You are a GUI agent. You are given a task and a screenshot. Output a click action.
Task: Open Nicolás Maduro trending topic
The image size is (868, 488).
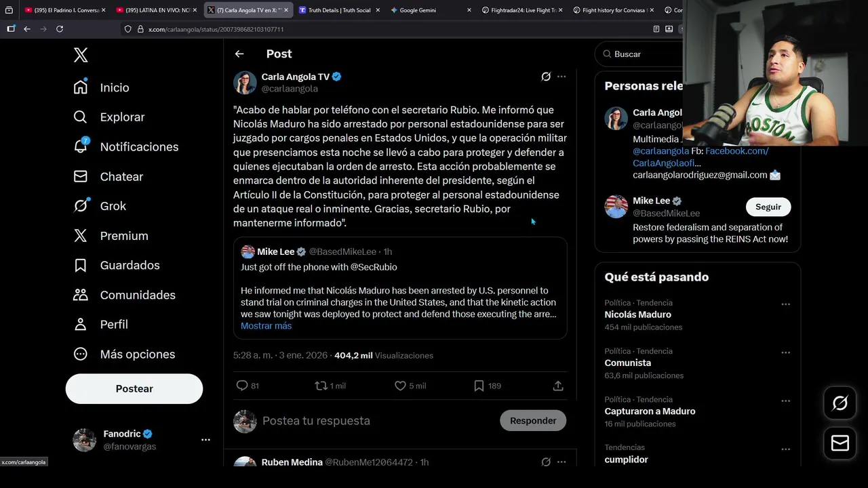click(637, 314)
